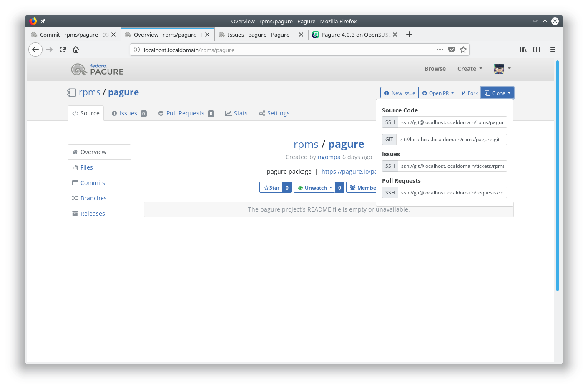Close the Commit - rpms/pagure tab
Image resolution: width=588 pixels, height=389 pixels.
113,35
